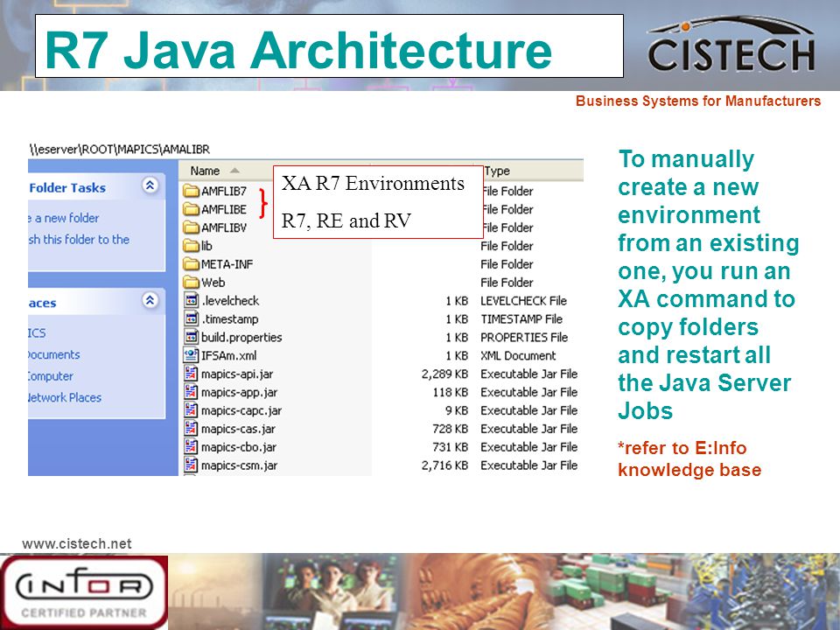Screen dimensions: 840x630
Task: Open the My Documents link
Action: coord(54,354)
